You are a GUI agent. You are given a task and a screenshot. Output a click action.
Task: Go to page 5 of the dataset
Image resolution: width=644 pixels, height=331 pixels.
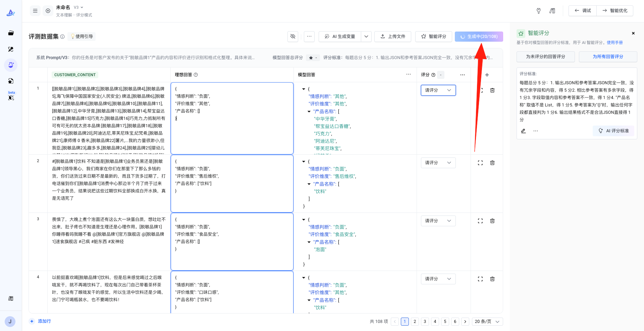[445, 322]
